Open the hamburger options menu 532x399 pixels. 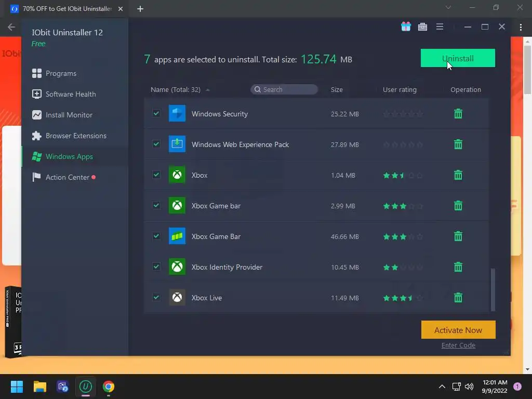pos(440,26)
